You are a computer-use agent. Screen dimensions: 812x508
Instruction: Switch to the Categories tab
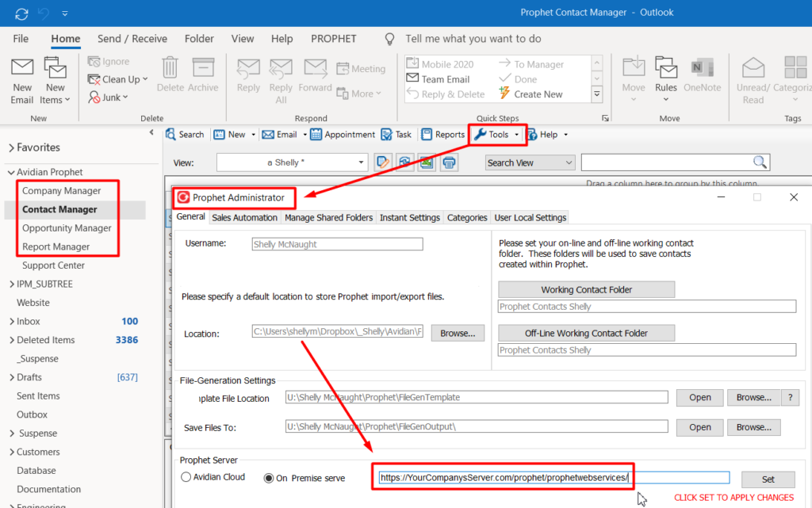467,218
